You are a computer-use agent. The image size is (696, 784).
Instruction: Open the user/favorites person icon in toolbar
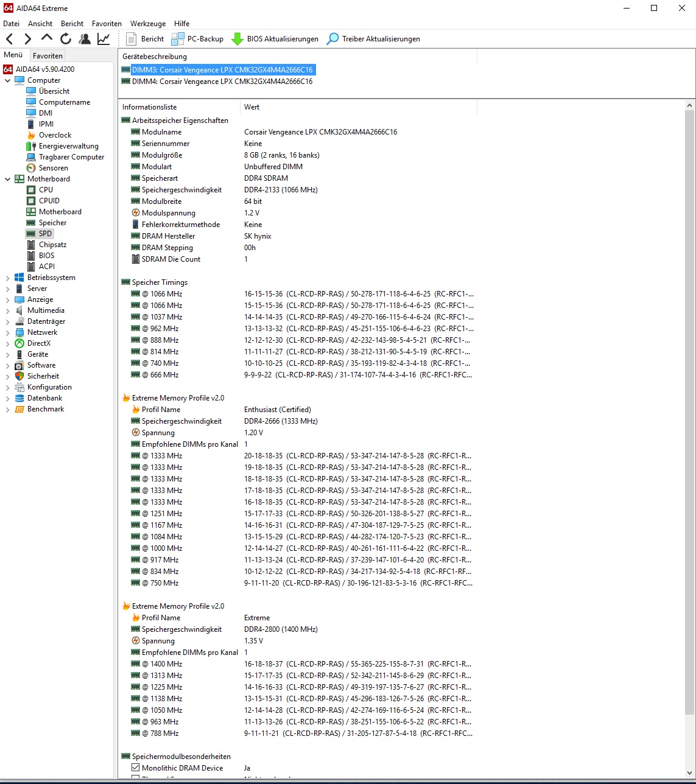tap(85, 39)
